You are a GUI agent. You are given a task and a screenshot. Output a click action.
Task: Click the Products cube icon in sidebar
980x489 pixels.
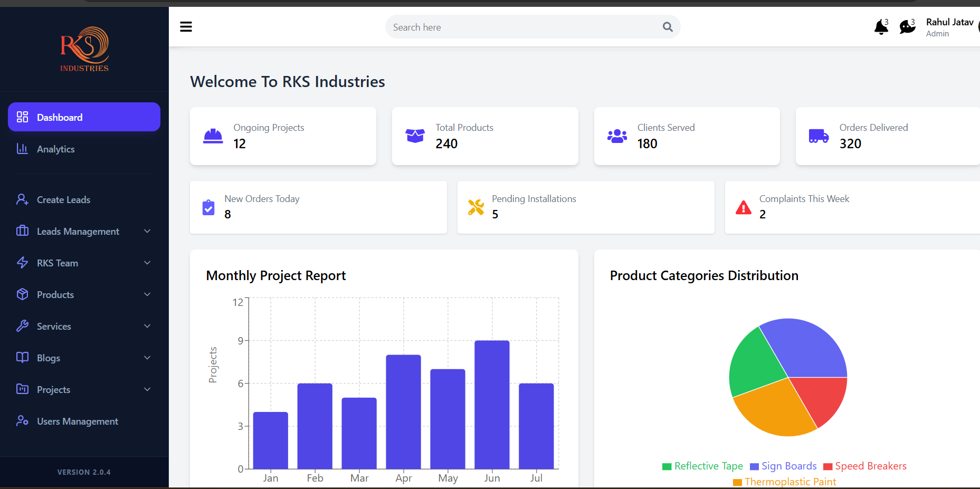22,294
